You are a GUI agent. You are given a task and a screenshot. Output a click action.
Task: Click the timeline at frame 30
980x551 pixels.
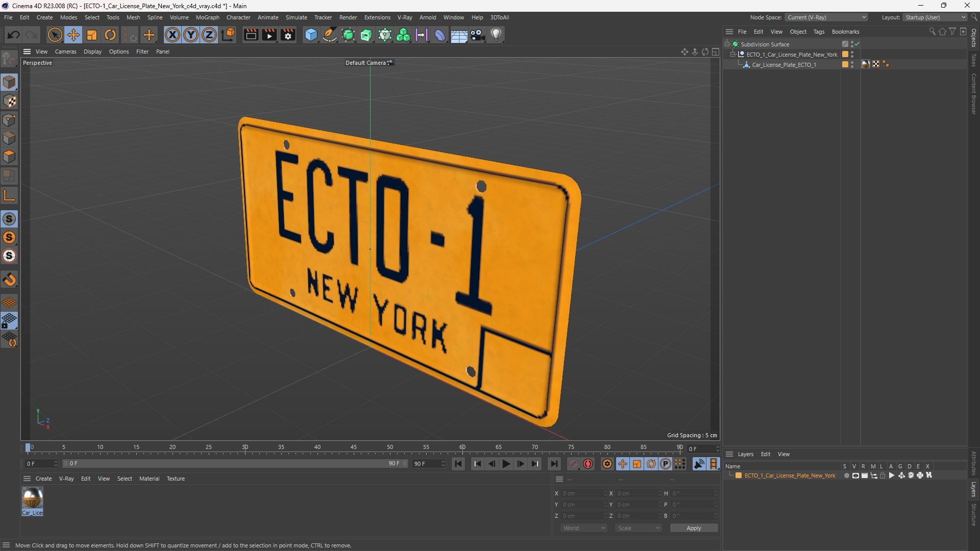tap(245, 448)
